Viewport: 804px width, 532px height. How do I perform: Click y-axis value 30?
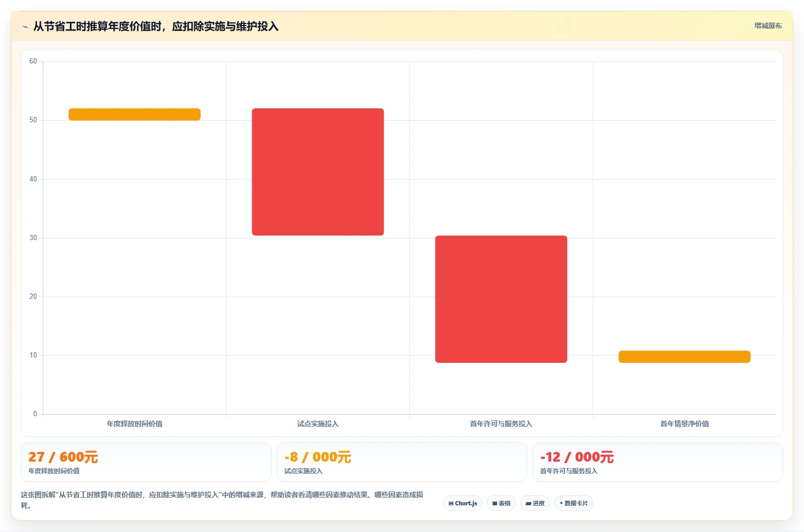pyautogui.click(x=33, y=238)
